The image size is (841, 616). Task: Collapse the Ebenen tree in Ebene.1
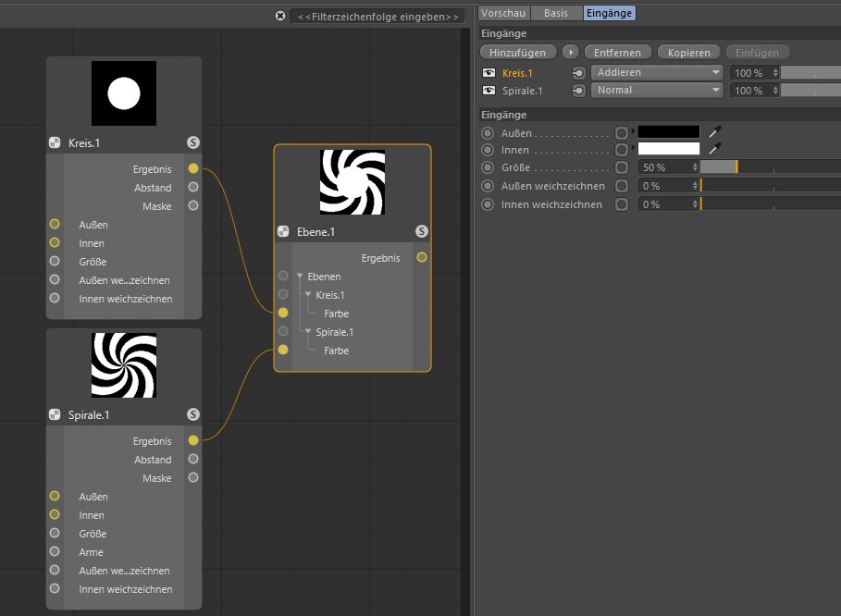[x=300, y=277]
